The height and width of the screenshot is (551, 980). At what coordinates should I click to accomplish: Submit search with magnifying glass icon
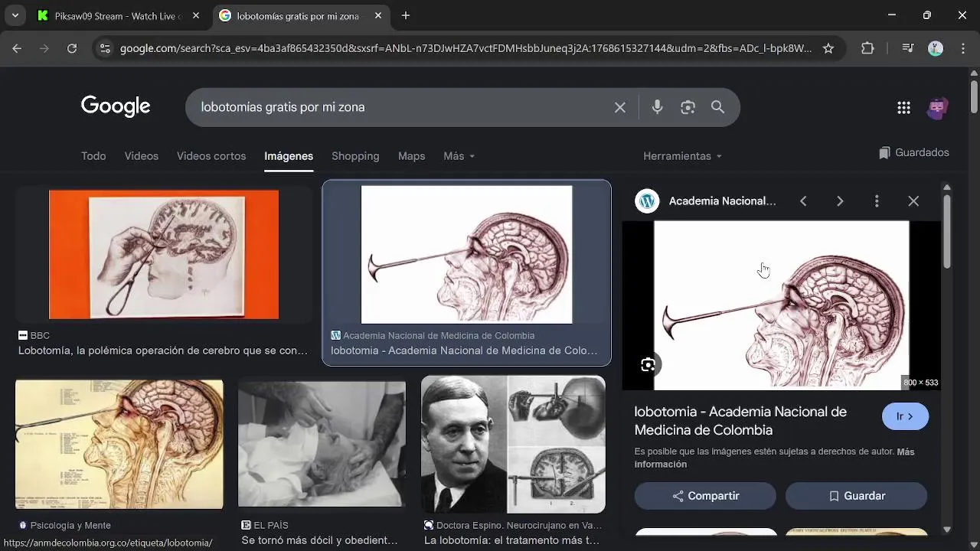[x=717, y=107]
